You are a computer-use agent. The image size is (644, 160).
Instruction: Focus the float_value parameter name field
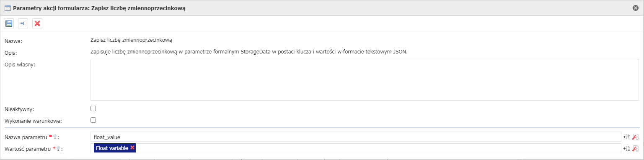[x=355, y=137]
